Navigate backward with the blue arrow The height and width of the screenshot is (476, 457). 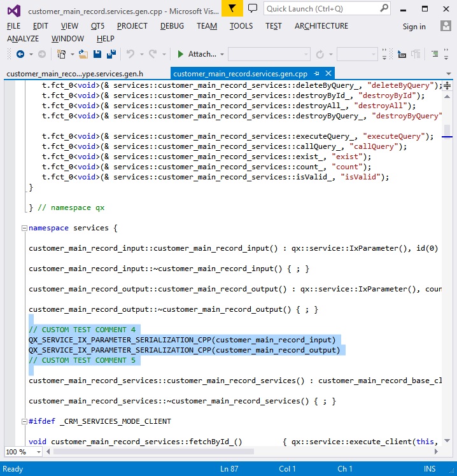pyautogui.click(x=20, y=54)
